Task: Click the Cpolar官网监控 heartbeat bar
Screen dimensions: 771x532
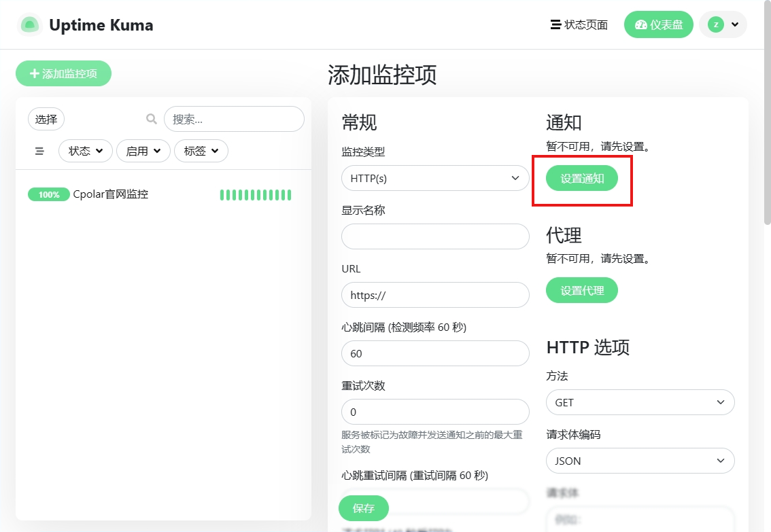Action: click(x=256, y=195)
